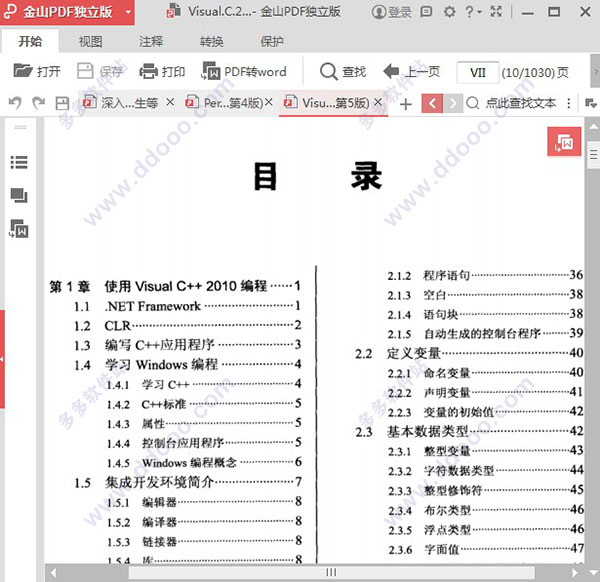Click the redo arrow icon

pos(38,103)
